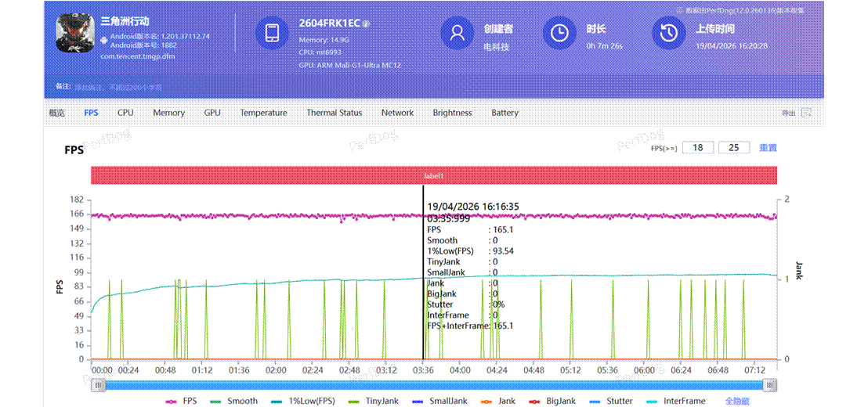Image resolution: width=868 pixels, height=407 pixels.
Task: Click the FPS threshold field showing 18
Action: (x=697, y=147)
